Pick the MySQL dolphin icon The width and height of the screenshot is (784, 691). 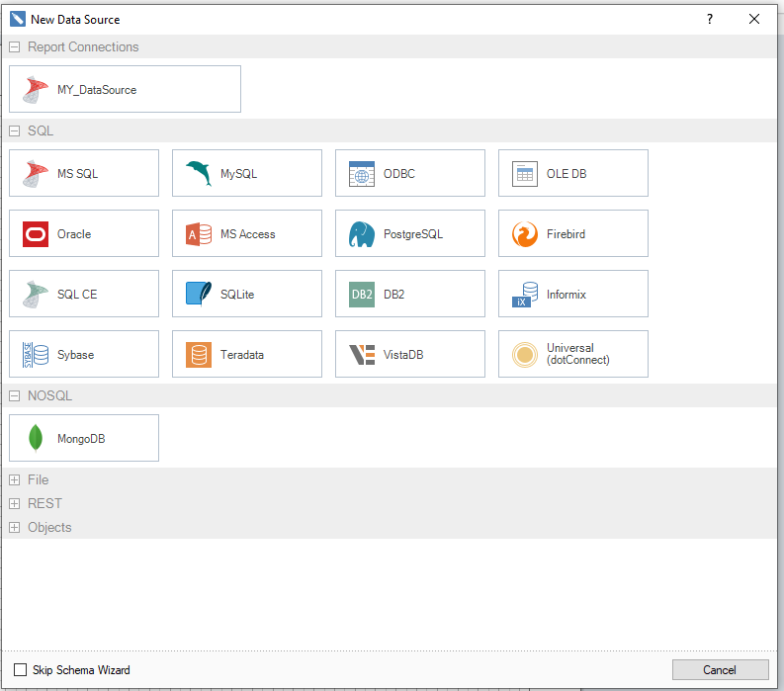point(199,174)
